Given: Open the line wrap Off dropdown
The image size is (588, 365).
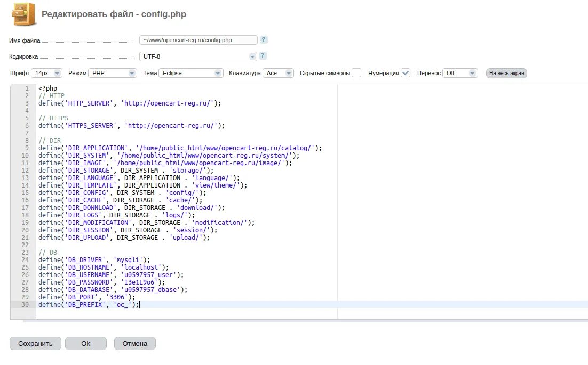Looking at the screenshot, I should click(x=460, y=73).
